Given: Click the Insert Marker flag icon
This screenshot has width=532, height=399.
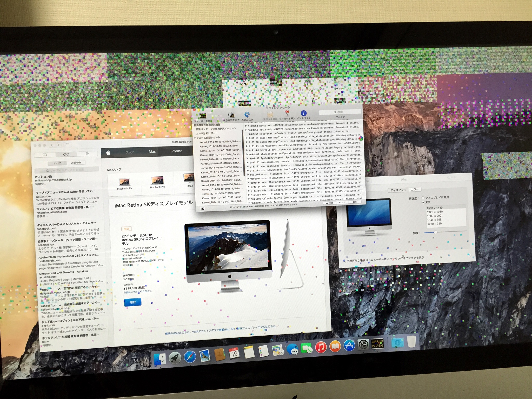Looking at the screenshot, I should pos(287,114).
